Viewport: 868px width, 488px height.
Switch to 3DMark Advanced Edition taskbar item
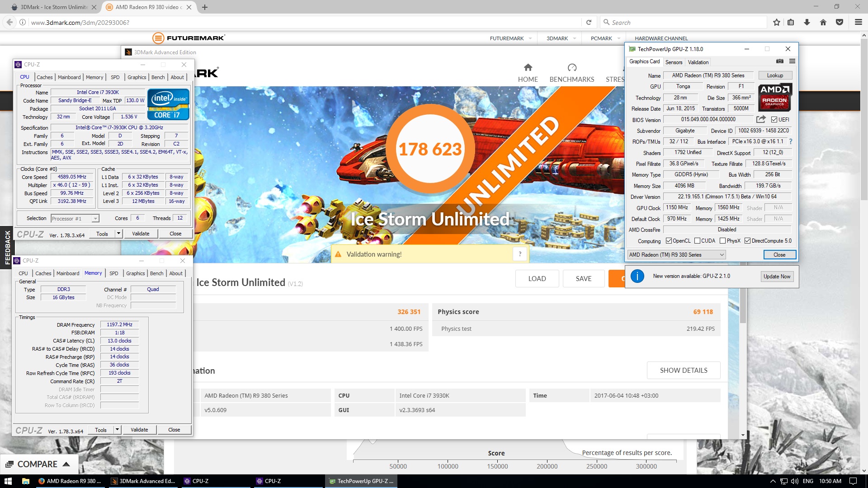144,481
